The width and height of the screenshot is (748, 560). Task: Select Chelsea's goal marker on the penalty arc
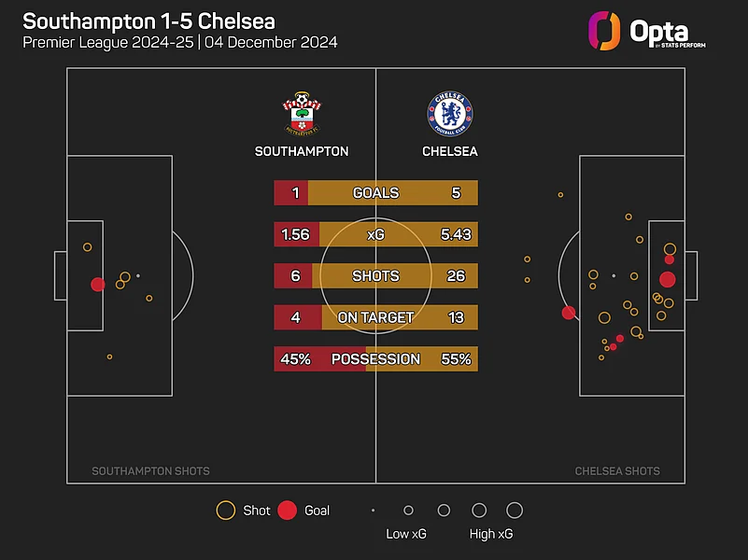pos(568,313)
